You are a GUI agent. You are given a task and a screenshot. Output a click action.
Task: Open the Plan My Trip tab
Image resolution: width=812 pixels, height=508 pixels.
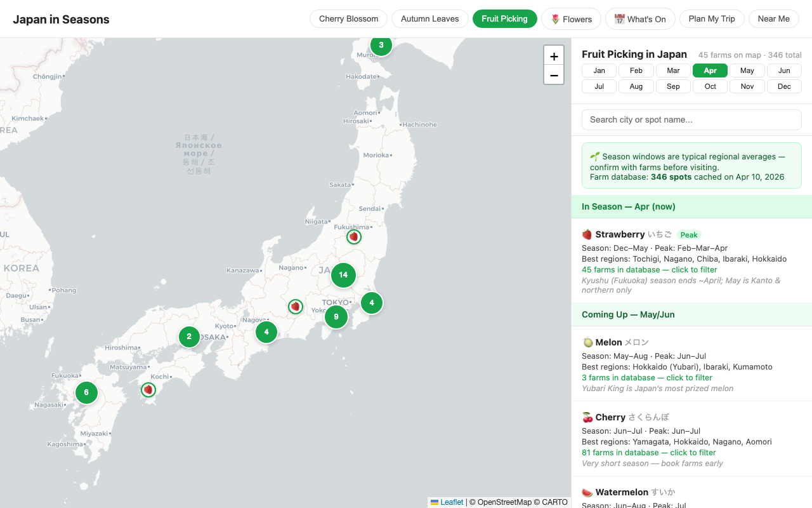click(712, 18)
